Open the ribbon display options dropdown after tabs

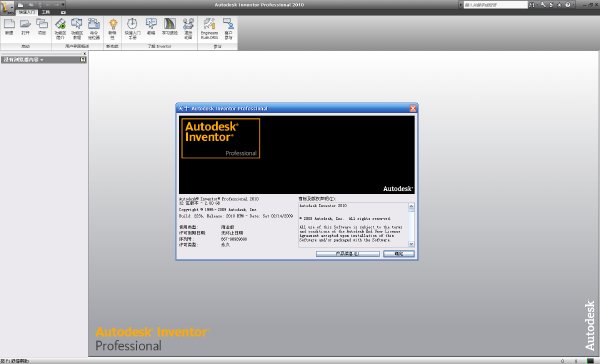coord(63,12)
